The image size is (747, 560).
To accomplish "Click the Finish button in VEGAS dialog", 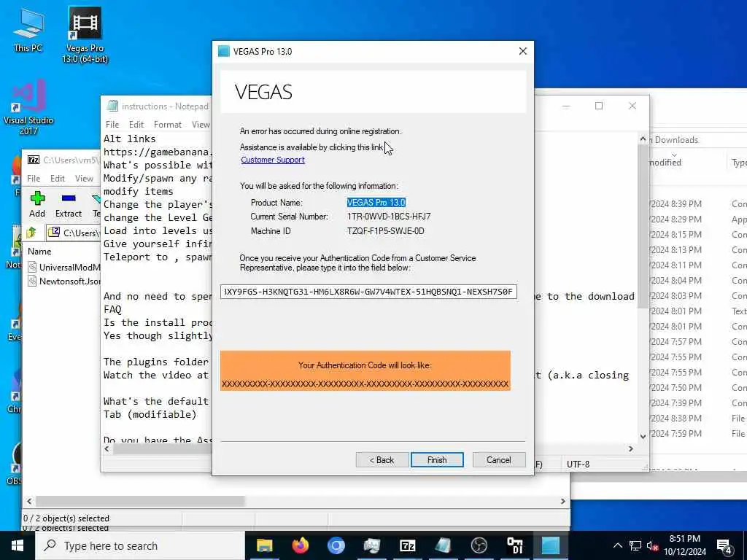I will point(437,460).
